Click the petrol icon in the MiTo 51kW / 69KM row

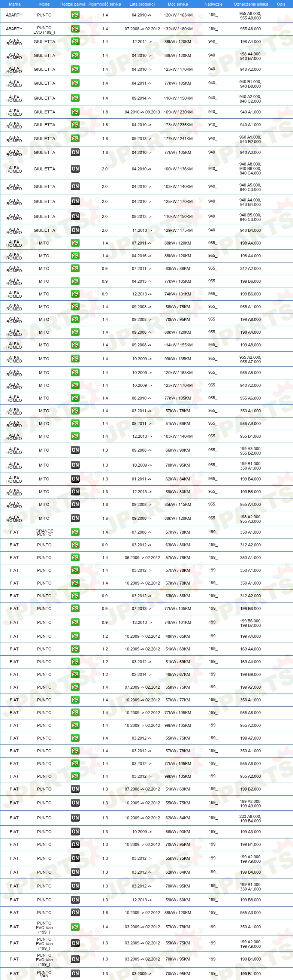tap(75, 424)
